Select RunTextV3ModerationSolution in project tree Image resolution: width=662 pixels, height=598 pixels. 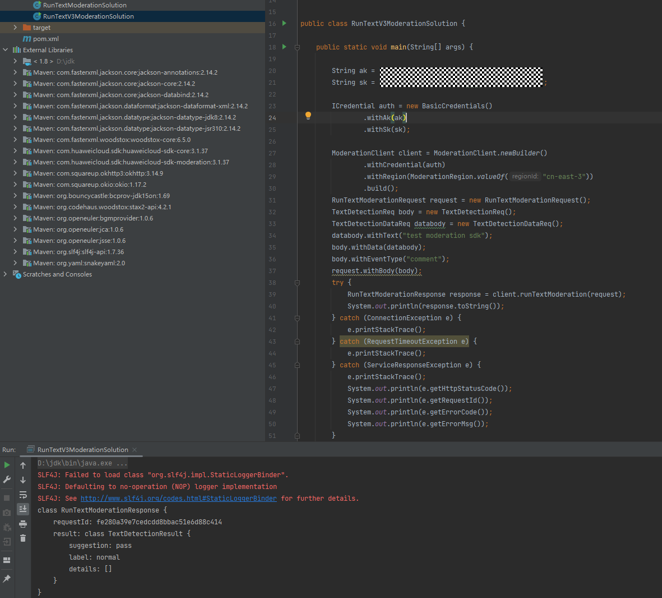[x=88, y=16]
